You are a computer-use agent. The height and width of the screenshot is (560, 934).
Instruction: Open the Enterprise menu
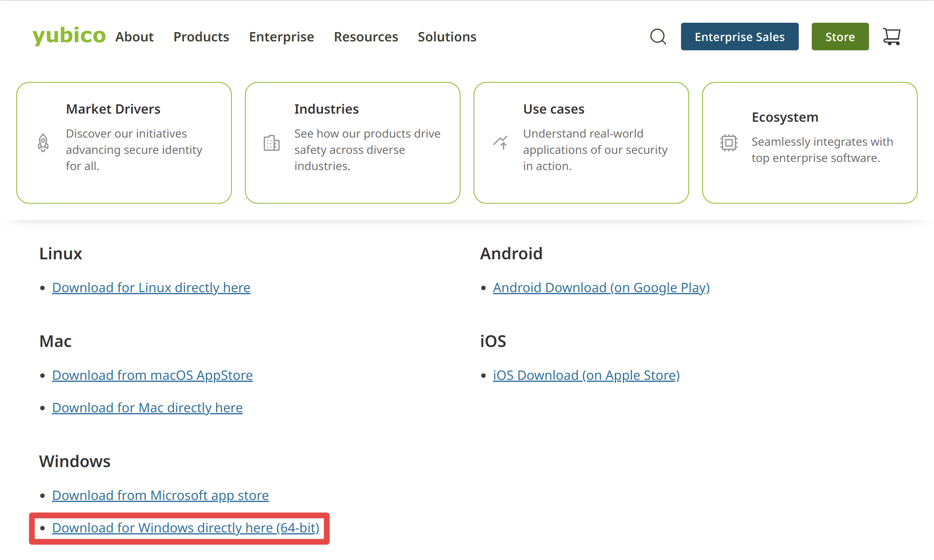[x=281, y=37]
